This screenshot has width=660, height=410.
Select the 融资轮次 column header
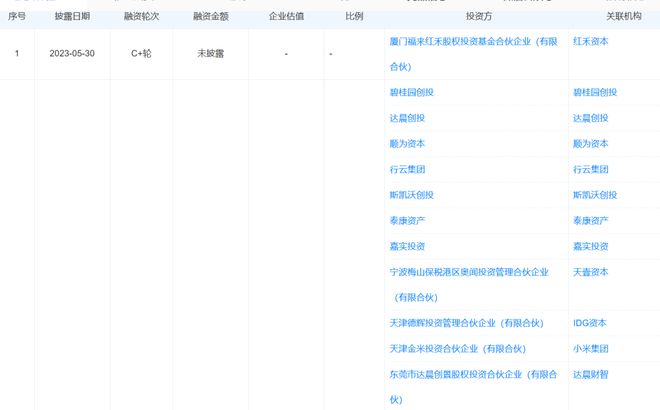click(x=141, y=16)
